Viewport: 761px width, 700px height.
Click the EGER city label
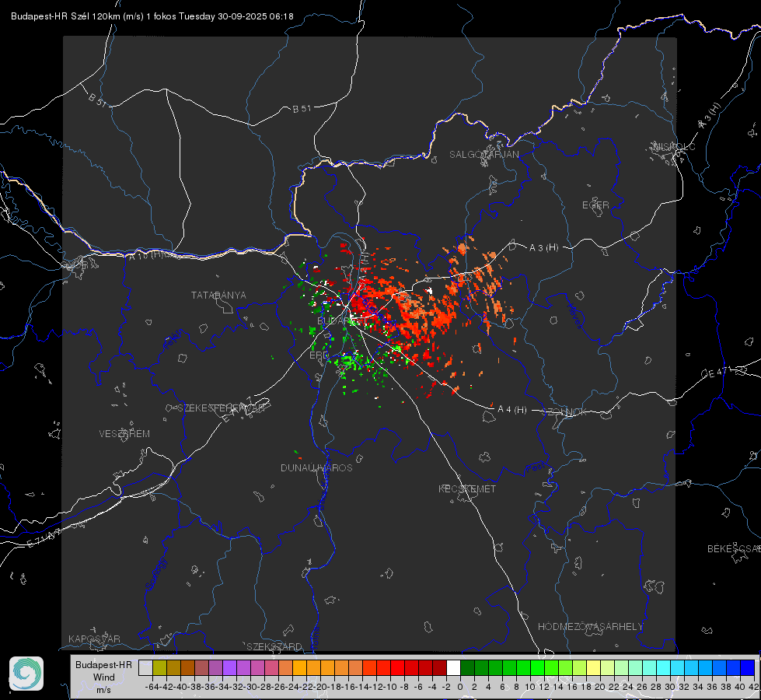coord(595,205)
